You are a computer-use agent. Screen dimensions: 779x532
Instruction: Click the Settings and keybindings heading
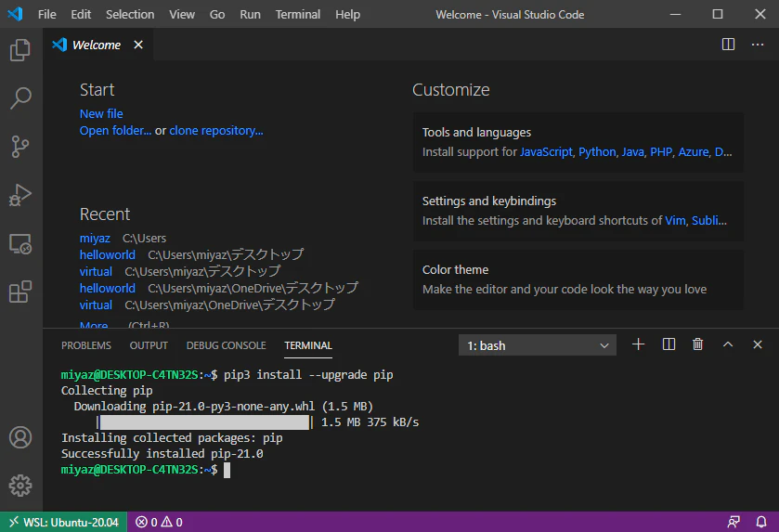(x=489, y=201)
